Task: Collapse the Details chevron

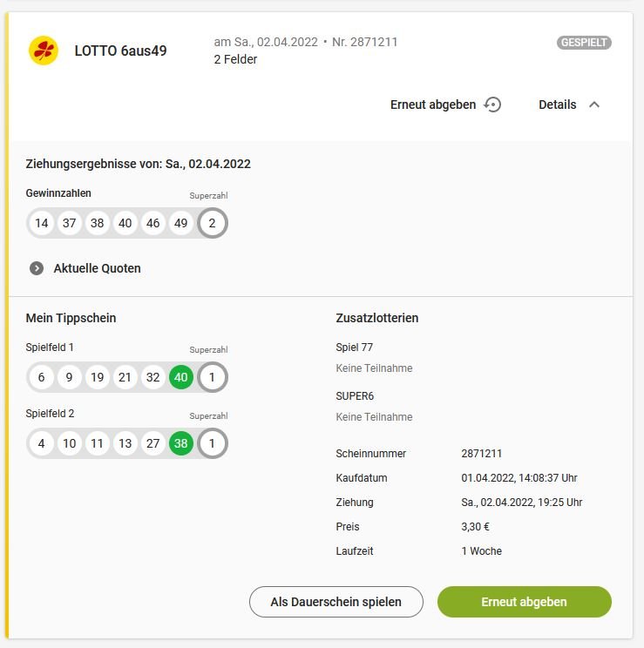Action: pyautogui.click(x=594, y=105)
